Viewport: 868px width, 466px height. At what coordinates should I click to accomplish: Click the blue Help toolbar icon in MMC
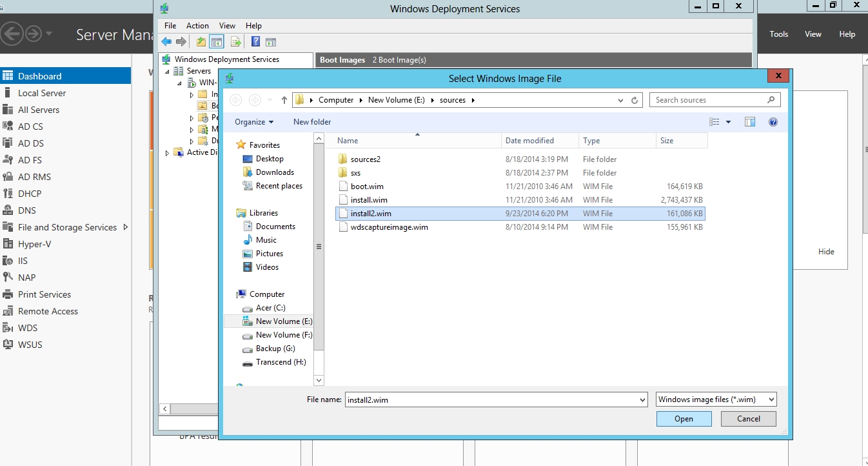point(255,42)
